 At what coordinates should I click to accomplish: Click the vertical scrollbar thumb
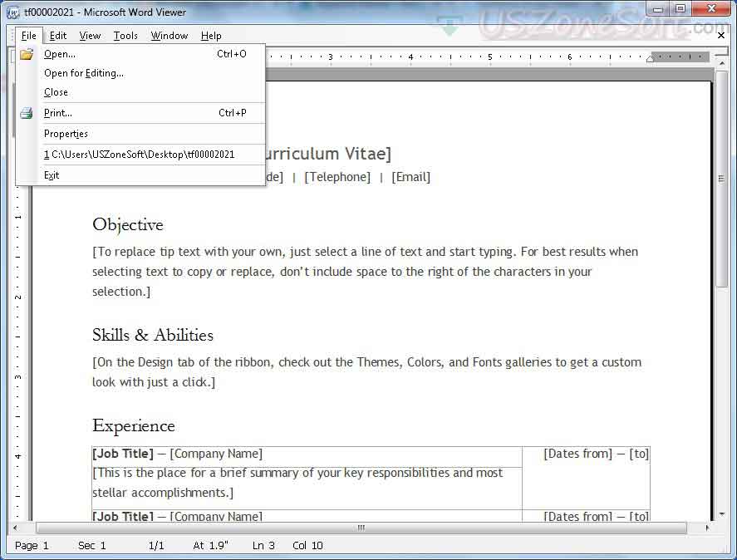(721, 179)
